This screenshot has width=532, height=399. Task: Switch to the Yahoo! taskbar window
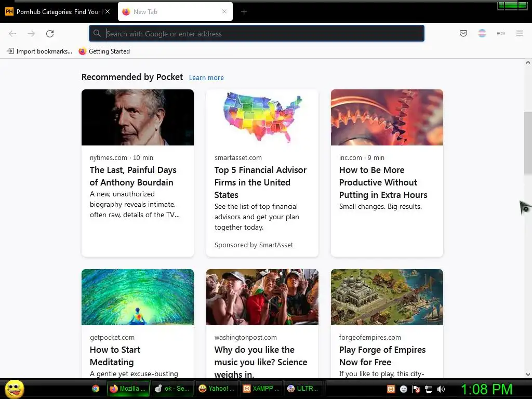tap(217, 389)
